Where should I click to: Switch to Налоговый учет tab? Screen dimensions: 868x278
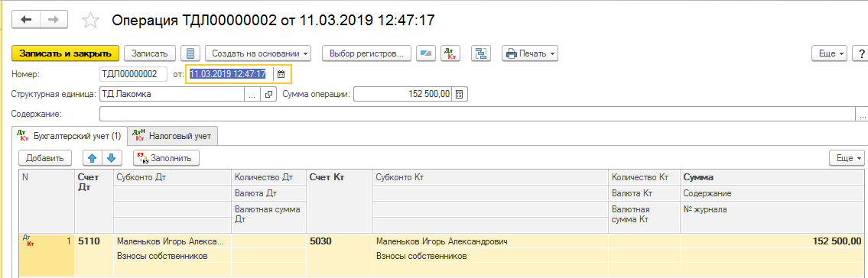click(172, 135)
